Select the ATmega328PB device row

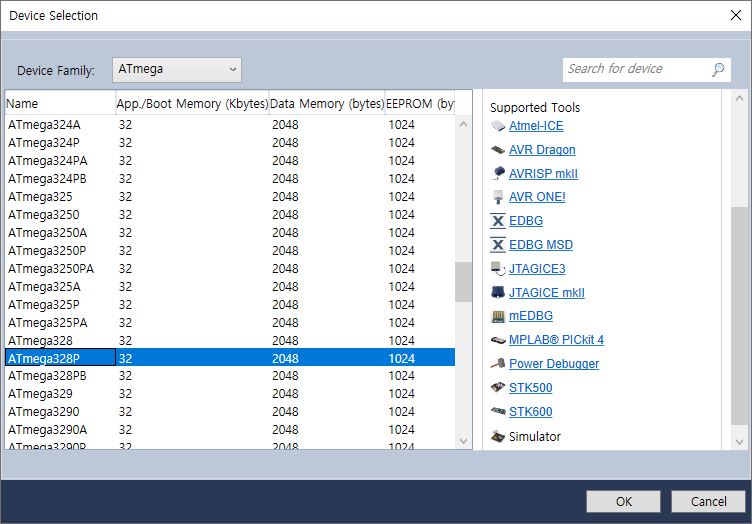[x=230, y=376]
